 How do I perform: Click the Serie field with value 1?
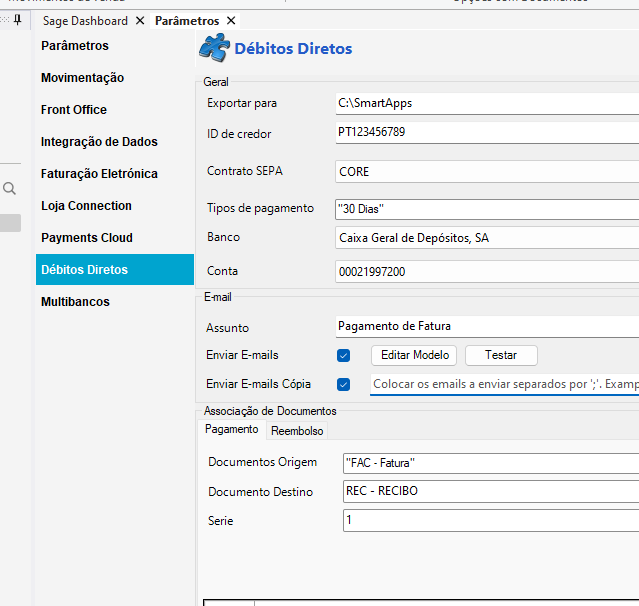click(491, 520)
